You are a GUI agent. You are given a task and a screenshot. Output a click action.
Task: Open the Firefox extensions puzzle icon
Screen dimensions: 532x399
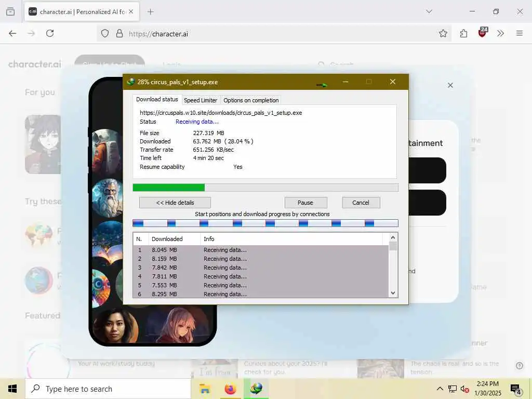463,33
